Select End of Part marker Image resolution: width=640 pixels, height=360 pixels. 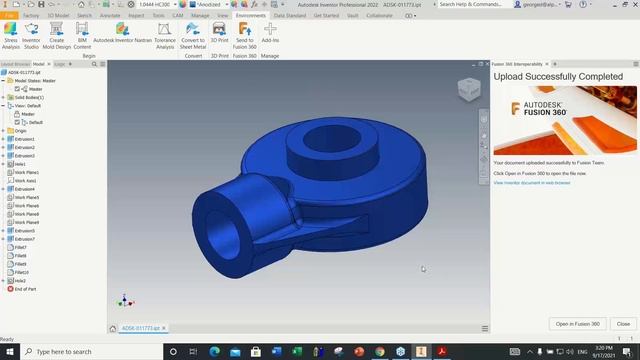tap(25, 289)
